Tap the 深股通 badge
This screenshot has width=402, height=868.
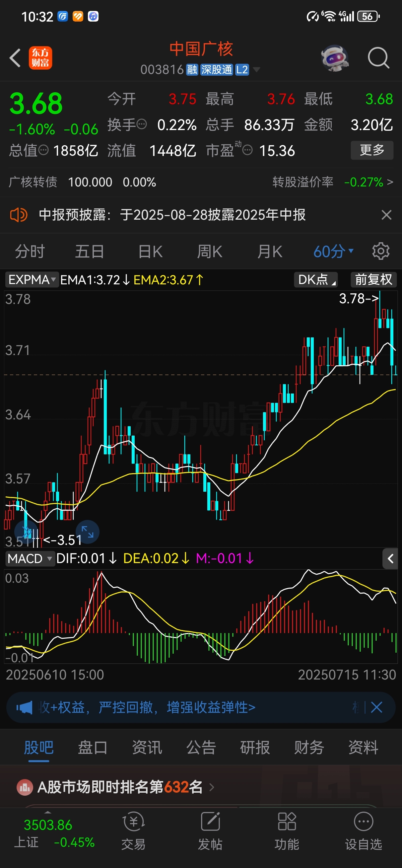point(217,70)
